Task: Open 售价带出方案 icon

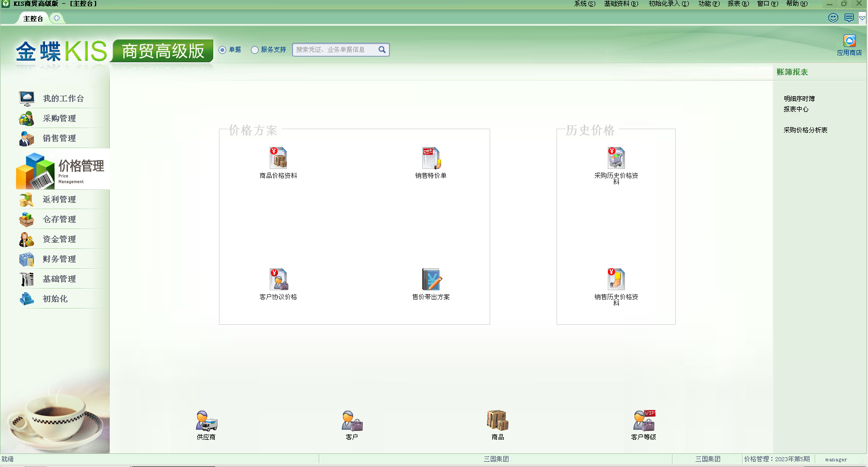Action: point(431,279)
